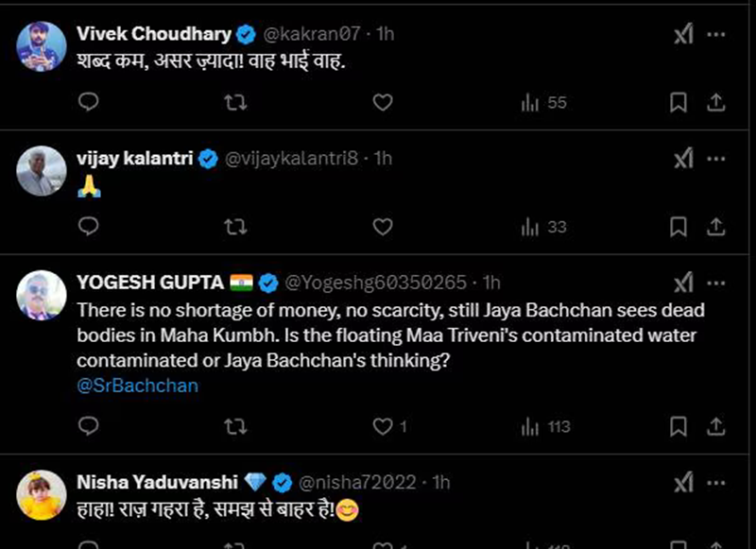View analytics showing 113 views
This screenshot has height=549, width=756.
(545, 427)
